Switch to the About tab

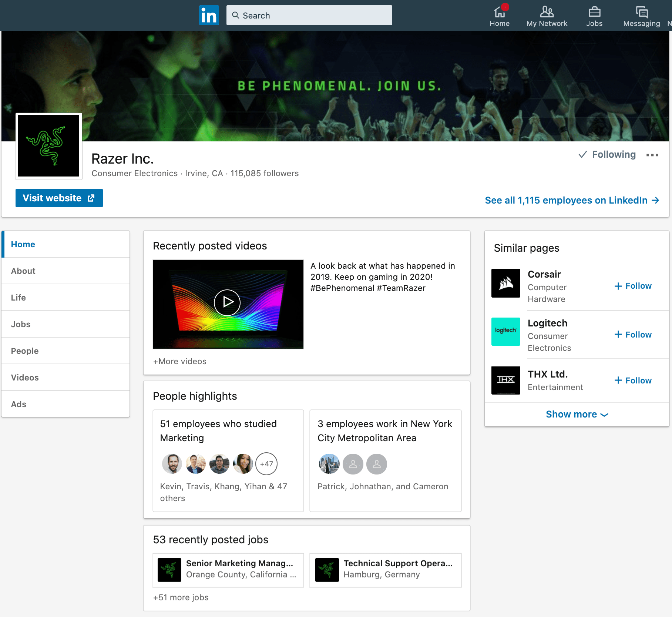click(x=23, y=271)
